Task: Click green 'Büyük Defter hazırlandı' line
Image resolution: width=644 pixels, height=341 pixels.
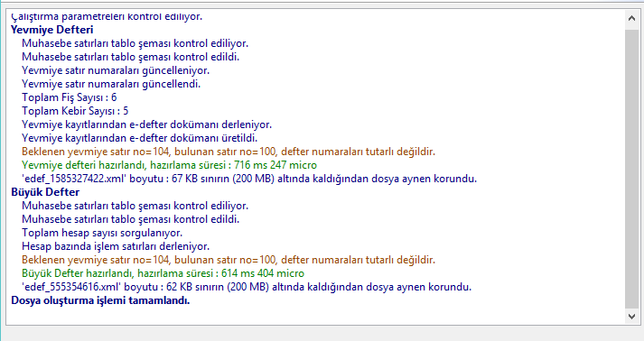Action: tap(163, 273)
